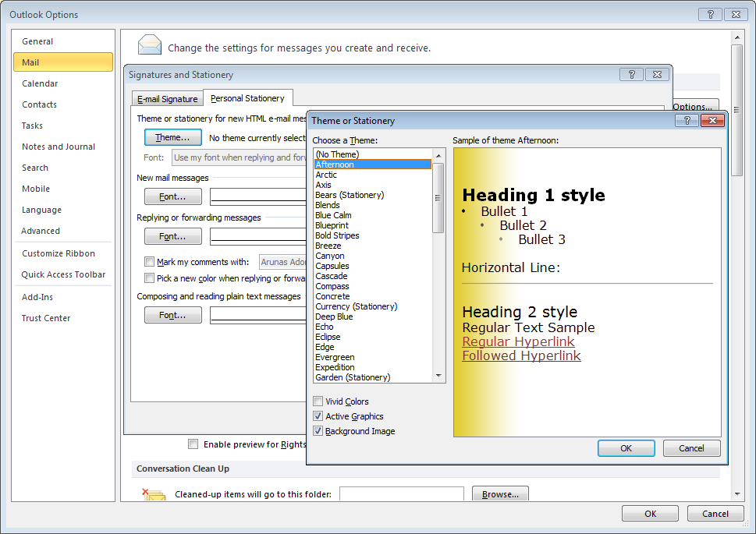The height and width of the screenshot is (534, 756).
Task: Switch to E-mail Signature tab
Action: 167,99
